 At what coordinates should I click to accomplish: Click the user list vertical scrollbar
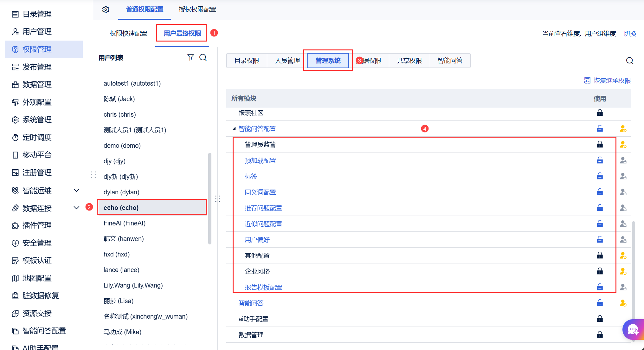(209, 198)
